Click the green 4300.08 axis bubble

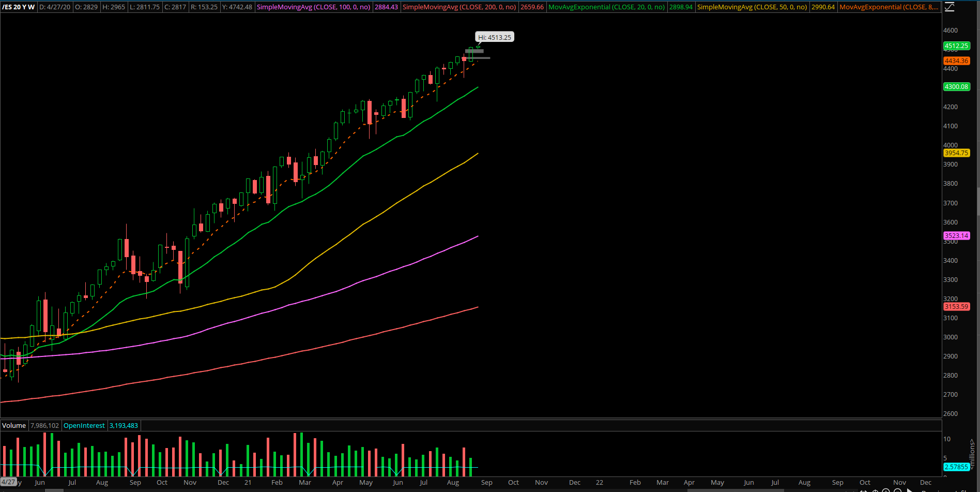point(957,86)
